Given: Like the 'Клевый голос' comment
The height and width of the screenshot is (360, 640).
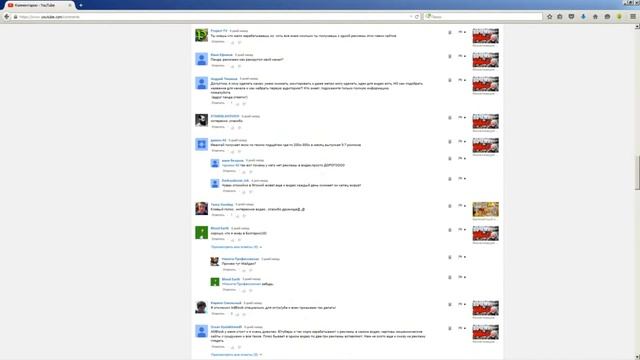Looking at the screenshot, I should [238, 216].
